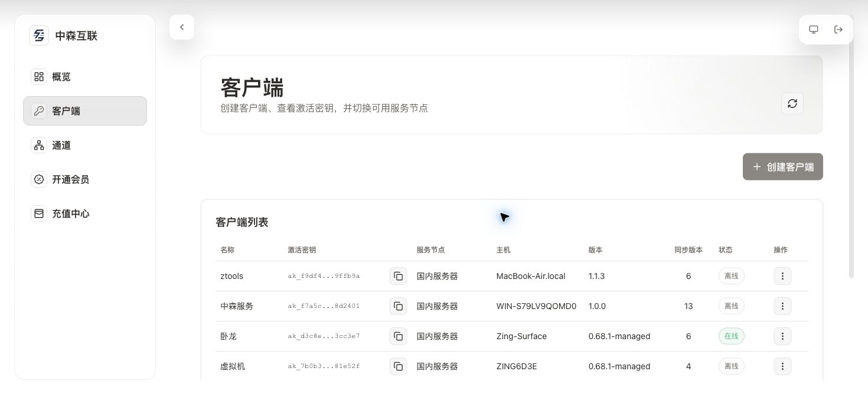Click the 开通会员 badge icon
The image size is (868, 394).
coord(39,179)
